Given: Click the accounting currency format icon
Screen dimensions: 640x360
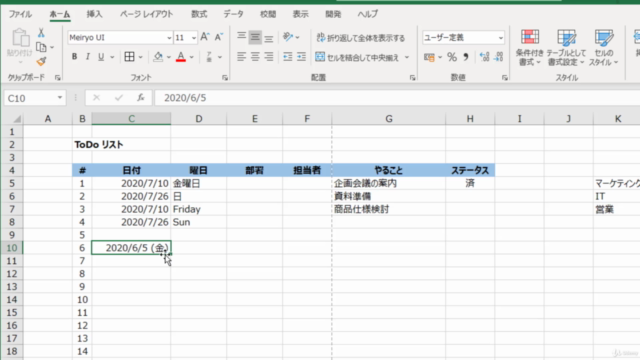Looking at the screenshot, I should point(429,57).
